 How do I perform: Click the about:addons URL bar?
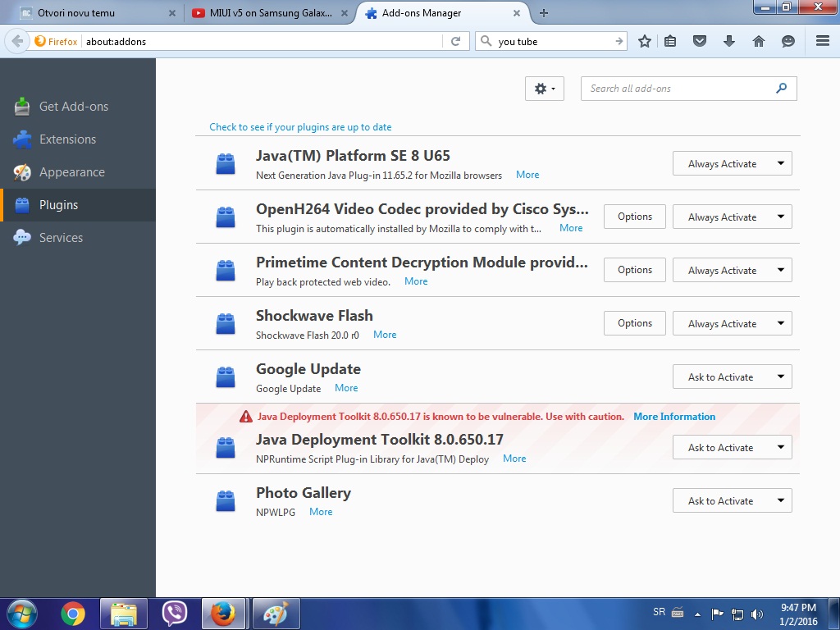point(262,41)
